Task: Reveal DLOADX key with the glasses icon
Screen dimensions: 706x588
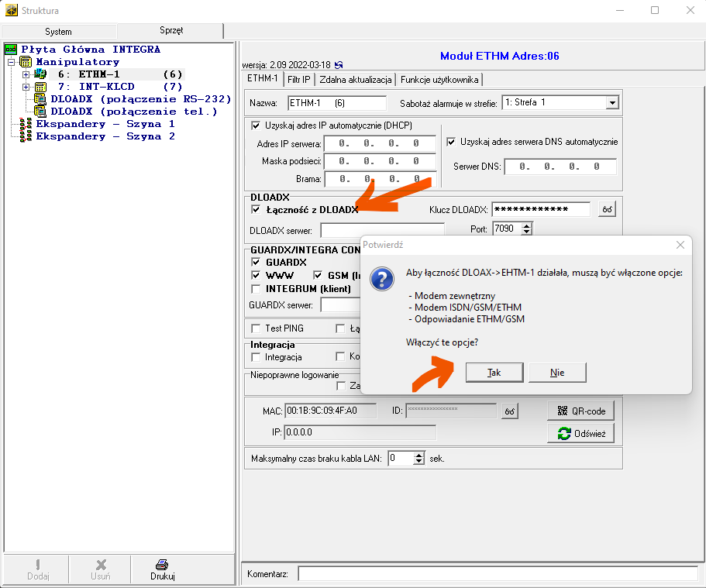Action: [606, 210]
